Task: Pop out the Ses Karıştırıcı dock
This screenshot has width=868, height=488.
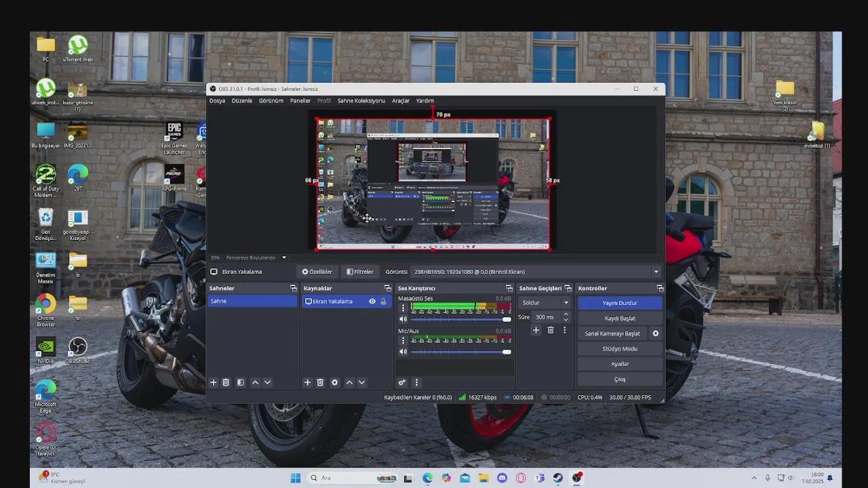Action: point(509,288)
